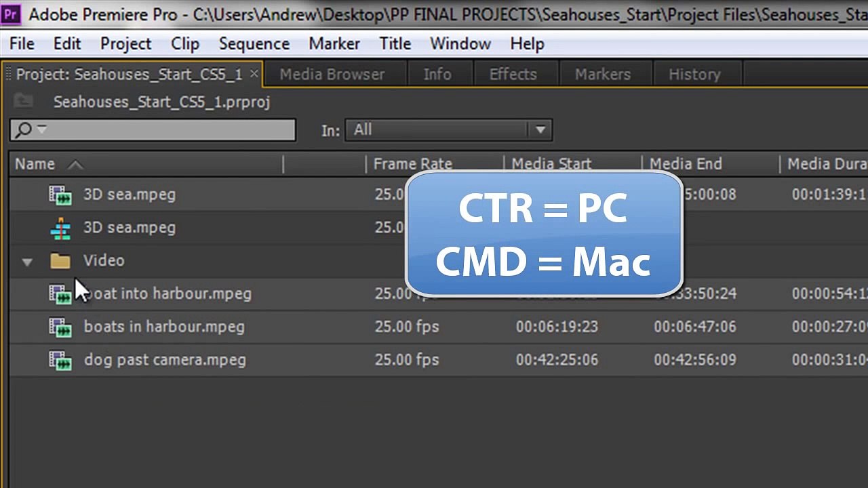Click into the project search field

point(153,130)
